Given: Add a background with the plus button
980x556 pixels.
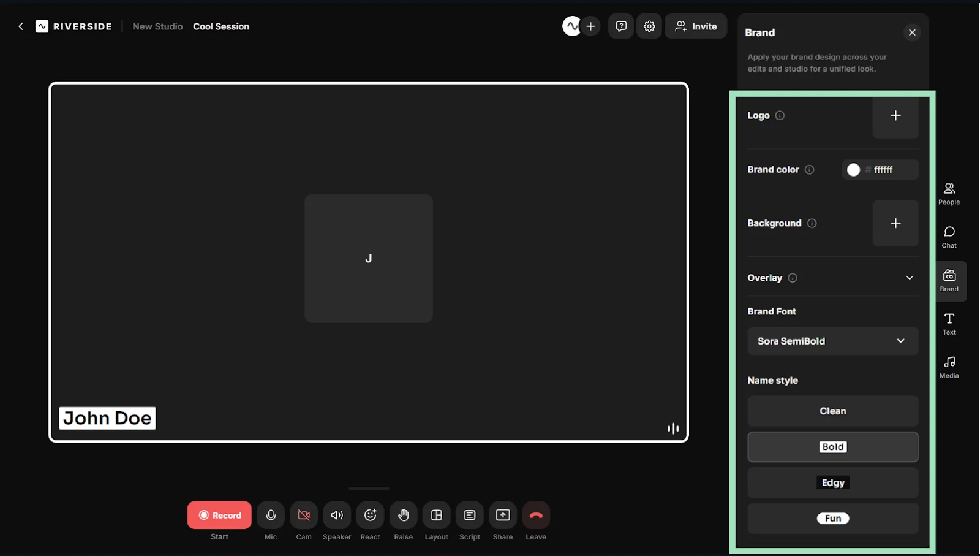Looking at the screenshot, I should [x=895, y=223].
